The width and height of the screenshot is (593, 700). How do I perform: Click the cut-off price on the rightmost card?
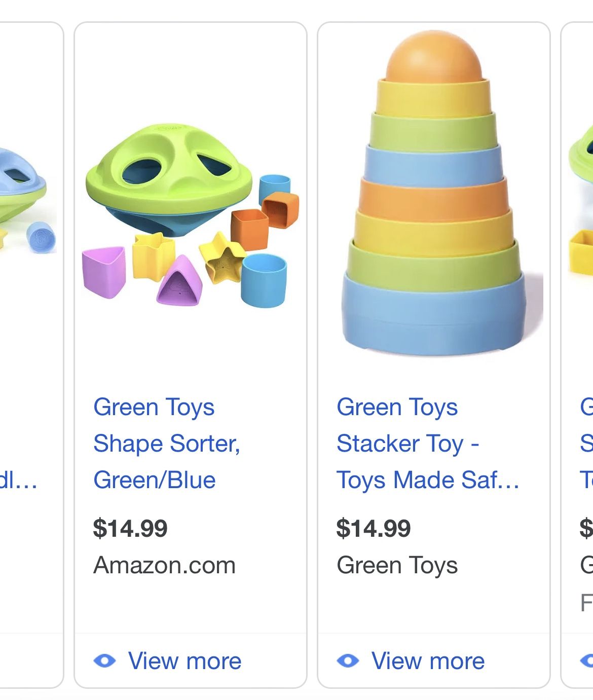[586, 528]
